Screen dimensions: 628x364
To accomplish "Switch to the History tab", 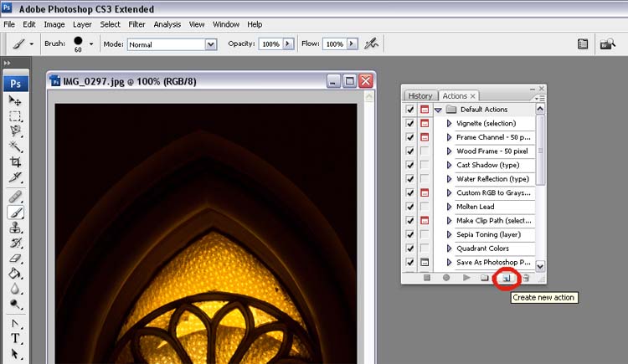I will coord(420,96).
